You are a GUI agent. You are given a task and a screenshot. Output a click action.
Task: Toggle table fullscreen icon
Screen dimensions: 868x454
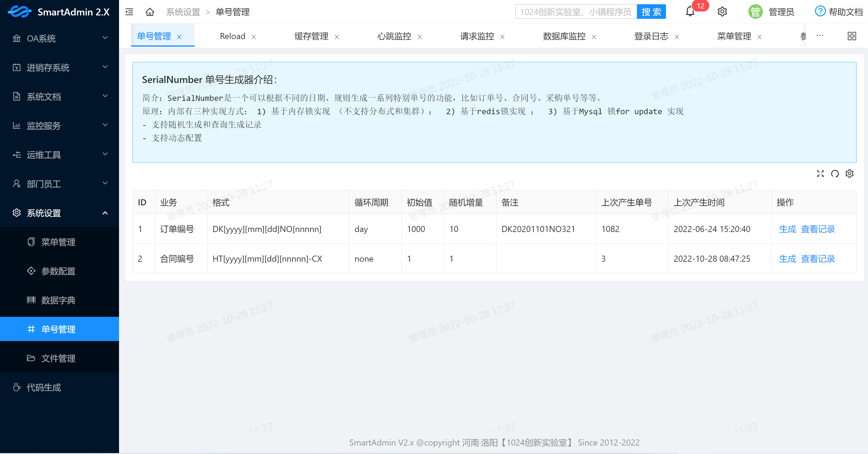click(x=820, y=174)
